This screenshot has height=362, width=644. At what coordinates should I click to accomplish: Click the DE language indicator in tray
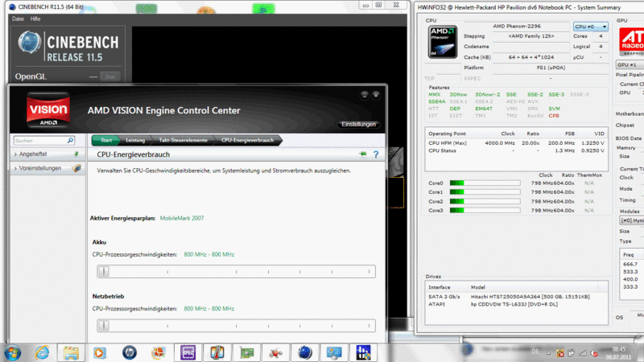coord(535,352)
